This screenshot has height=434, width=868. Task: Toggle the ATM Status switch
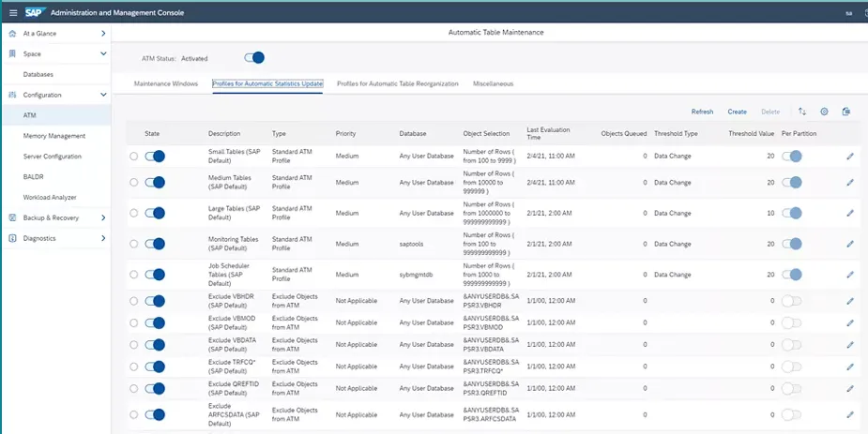(253, 58)
